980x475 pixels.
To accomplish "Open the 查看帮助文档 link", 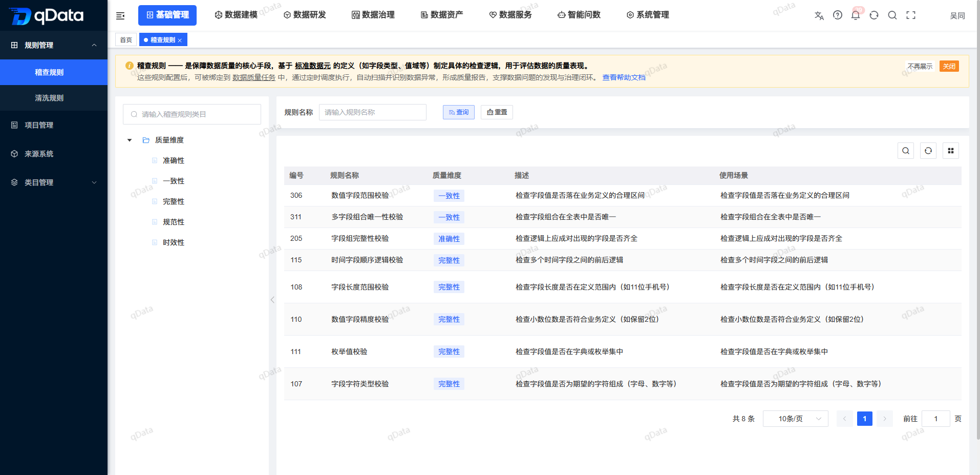I will click(x=624, y=77).
